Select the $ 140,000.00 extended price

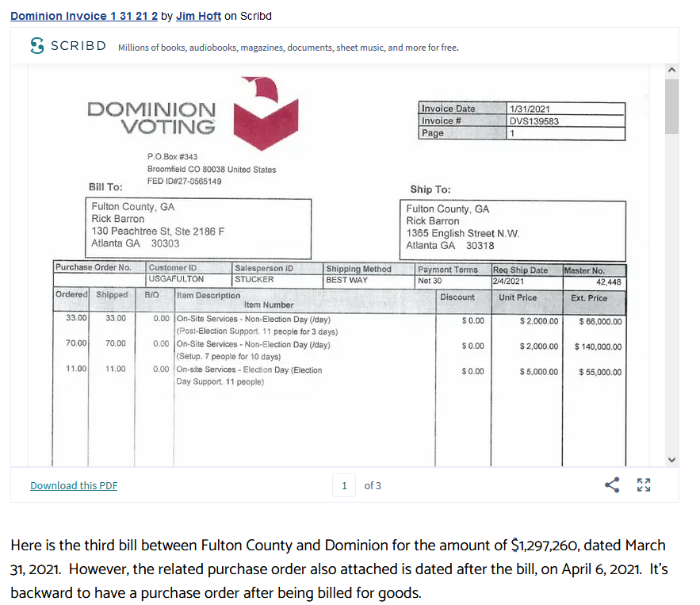(x=598, y=347)
